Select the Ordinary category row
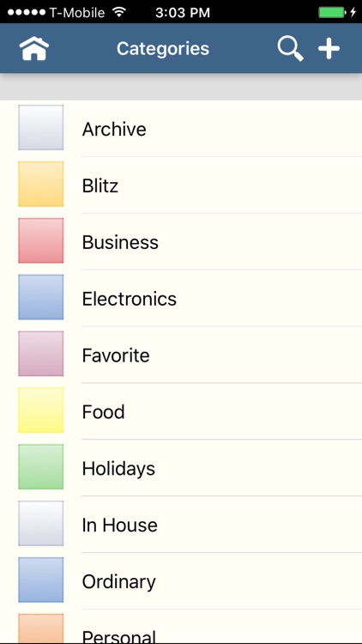Screen dimensions: 362x644 (181, 581)
